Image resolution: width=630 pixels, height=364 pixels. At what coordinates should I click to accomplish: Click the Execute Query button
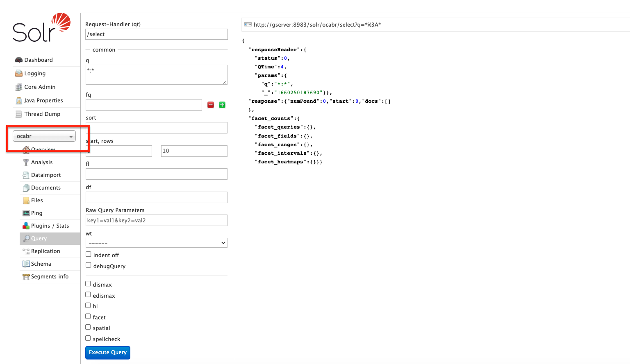click(x=108, y=353)
